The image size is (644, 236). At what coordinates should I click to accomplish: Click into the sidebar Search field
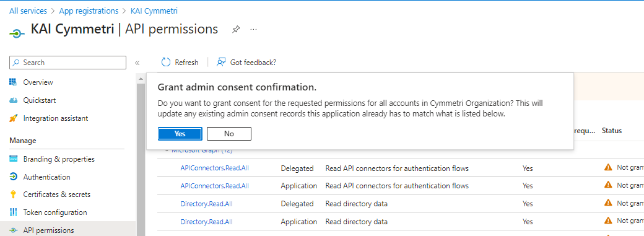[x=67, y=63]
